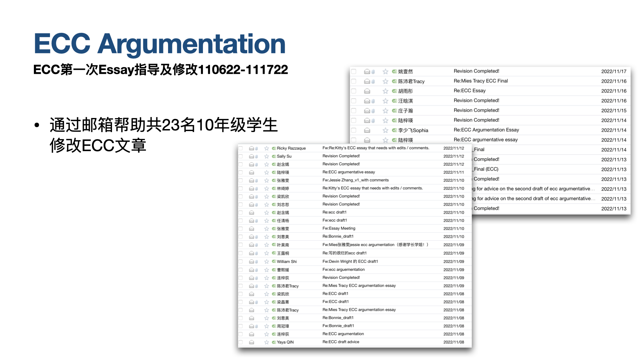Click green reply icon beside Yaya QIN
This screenshot has width=644, height=362.
coord(274,342)
